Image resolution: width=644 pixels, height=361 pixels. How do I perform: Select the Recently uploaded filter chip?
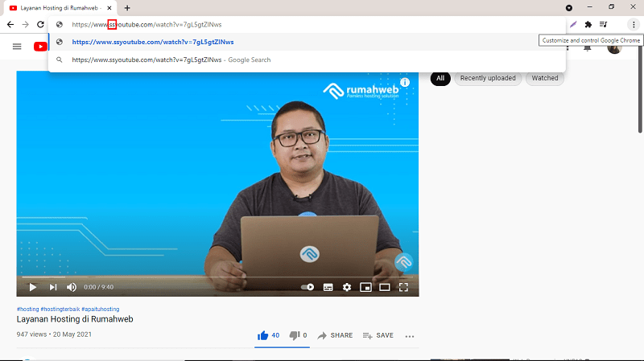tap(488, 78)
